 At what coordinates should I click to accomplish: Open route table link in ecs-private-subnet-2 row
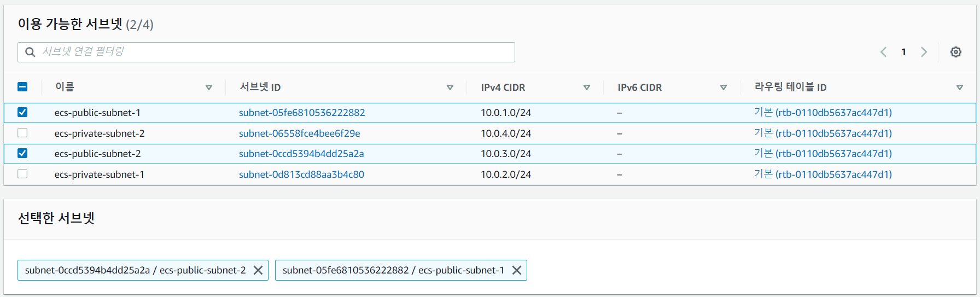823,133
